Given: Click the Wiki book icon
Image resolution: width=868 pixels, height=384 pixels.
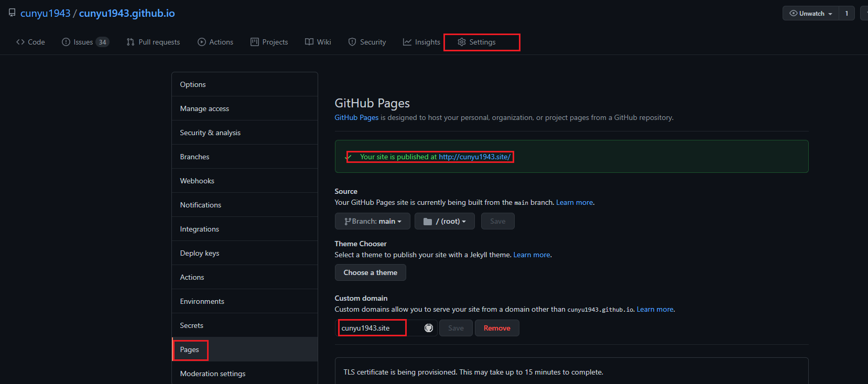Looking at the screenshot, I should tap(309, 42).
